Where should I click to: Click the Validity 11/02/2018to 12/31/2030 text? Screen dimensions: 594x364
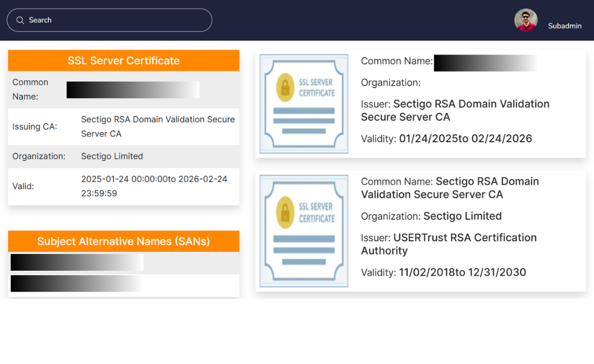click(443, 272)
